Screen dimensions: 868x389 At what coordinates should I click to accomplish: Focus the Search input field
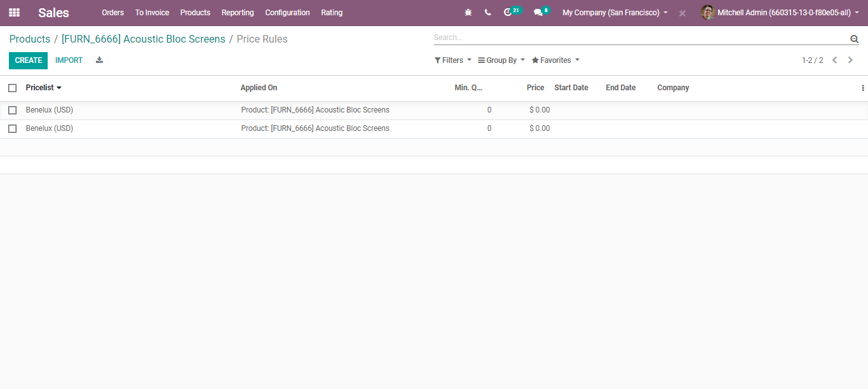tap(641, 38)
